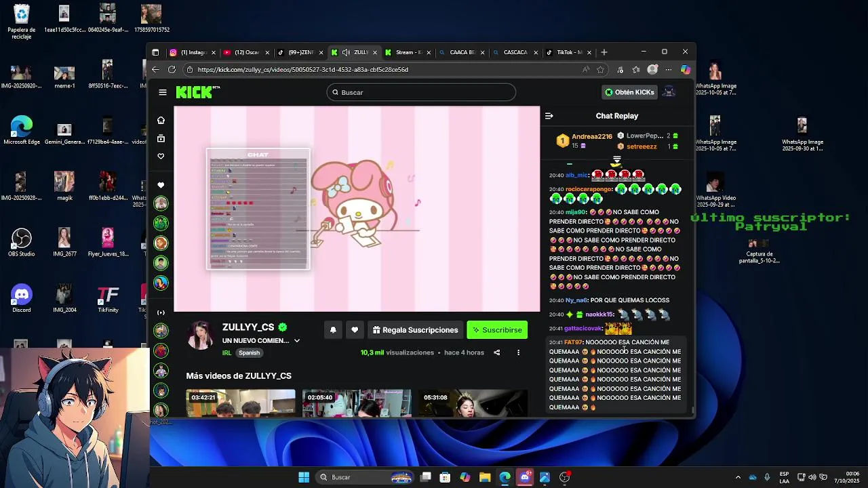868x488 pixels.
Task: Open the IRL category link
Action: coord(226,352)
